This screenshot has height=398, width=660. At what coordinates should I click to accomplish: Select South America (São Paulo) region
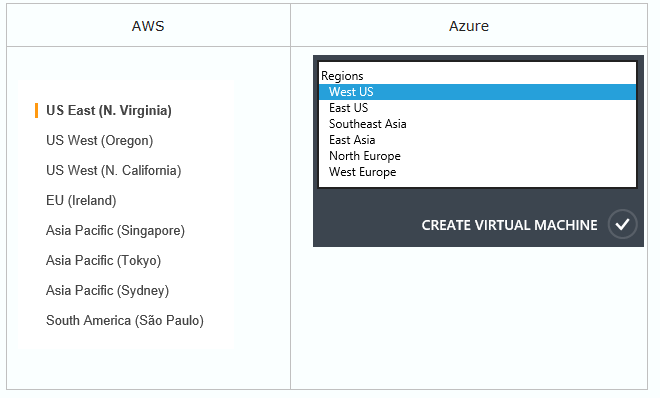click(125, 321)
